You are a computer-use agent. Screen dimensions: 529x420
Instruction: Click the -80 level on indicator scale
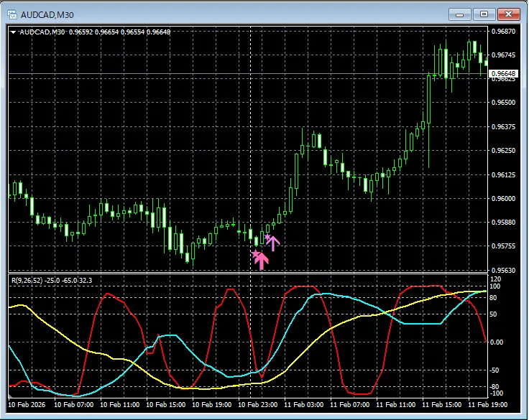[x=494, y=386]
